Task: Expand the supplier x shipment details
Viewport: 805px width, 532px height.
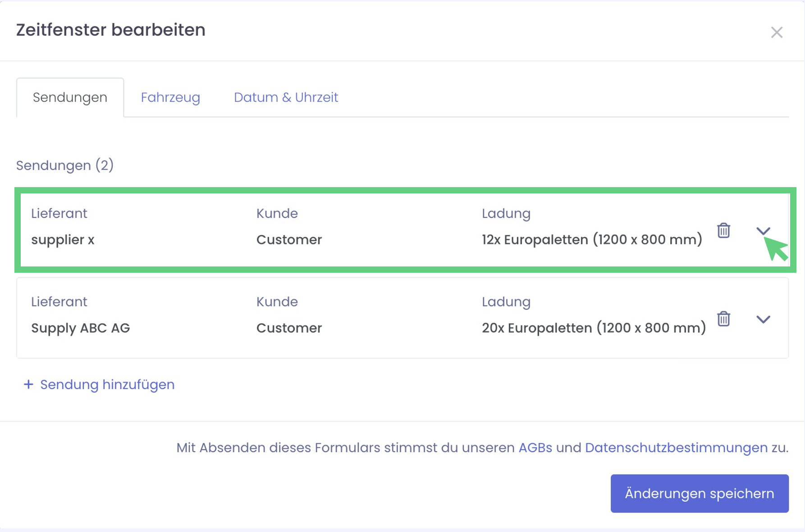Action: tap(763, 231)
